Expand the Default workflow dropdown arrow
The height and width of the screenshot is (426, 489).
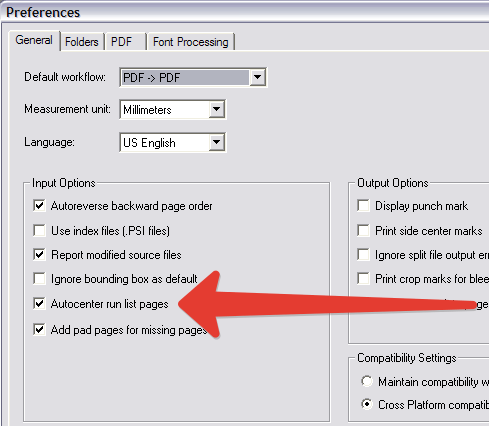pos(257,77)
